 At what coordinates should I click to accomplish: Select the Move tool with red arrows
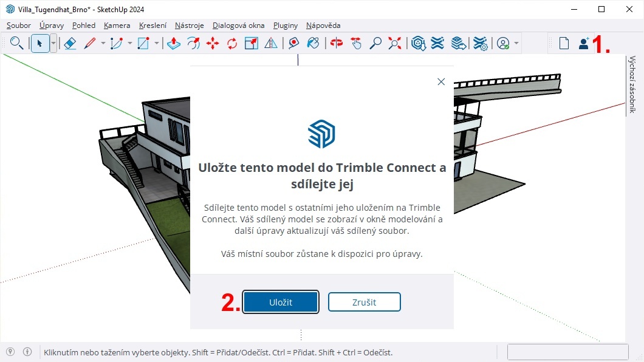[213, 43]
